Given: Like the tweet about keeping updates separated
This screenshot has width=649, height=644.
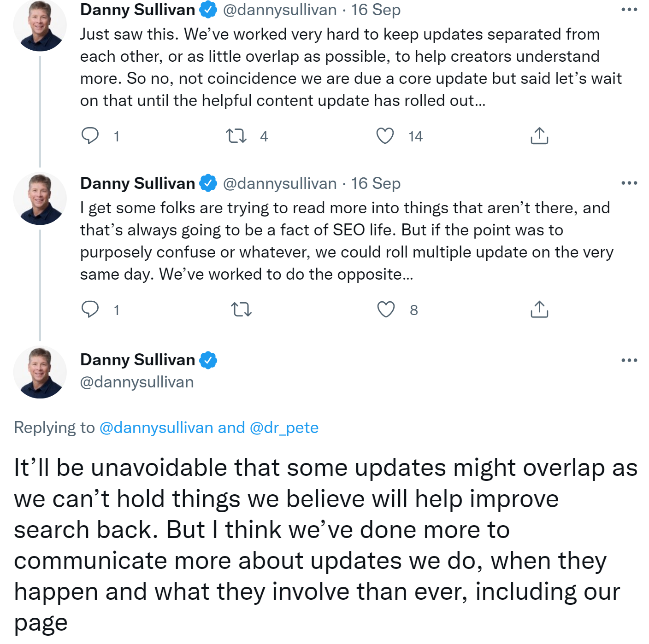Looking at the screenshot, I should click(x=385, y=135).
